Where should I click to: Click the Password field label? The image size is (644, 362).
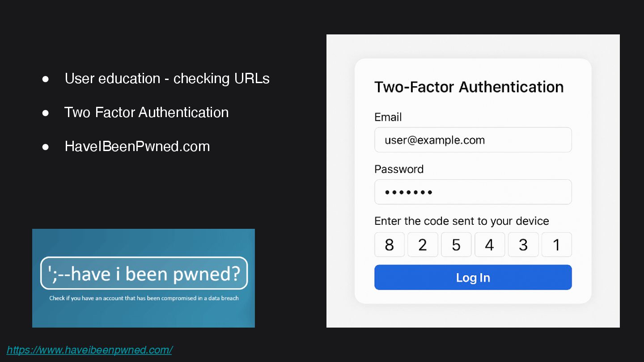click(x=398, y=169)
